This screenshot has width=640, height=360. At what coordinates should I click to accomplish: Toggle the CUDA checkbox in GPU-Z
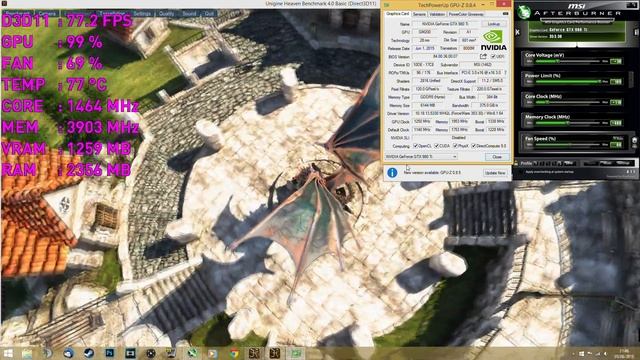click(436, 146)
